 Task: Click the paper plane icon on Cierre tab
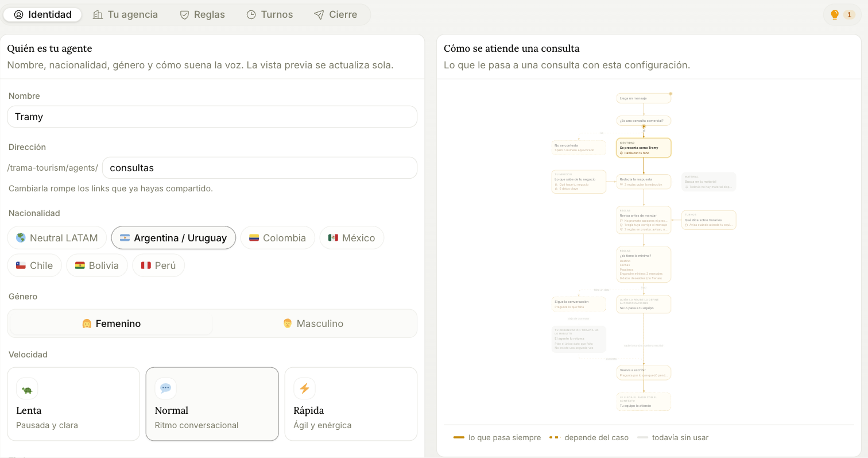[319, 14]
